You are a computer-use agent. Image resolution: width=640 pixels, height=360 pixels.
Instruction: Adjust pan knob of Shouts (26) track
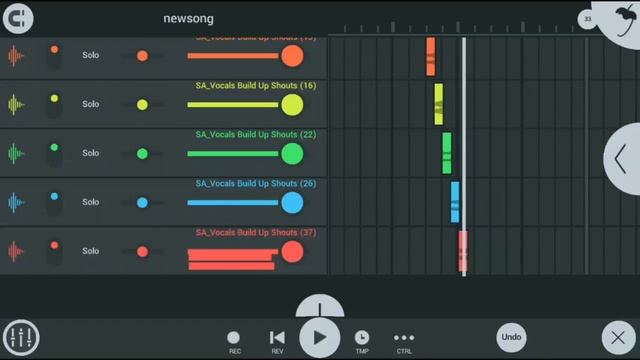142,202
